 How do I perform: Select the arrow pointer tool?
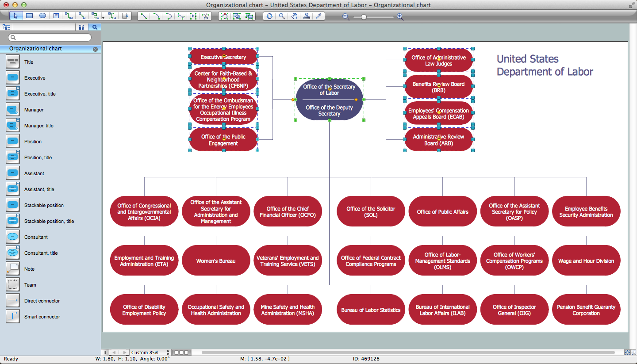point(16,16)
